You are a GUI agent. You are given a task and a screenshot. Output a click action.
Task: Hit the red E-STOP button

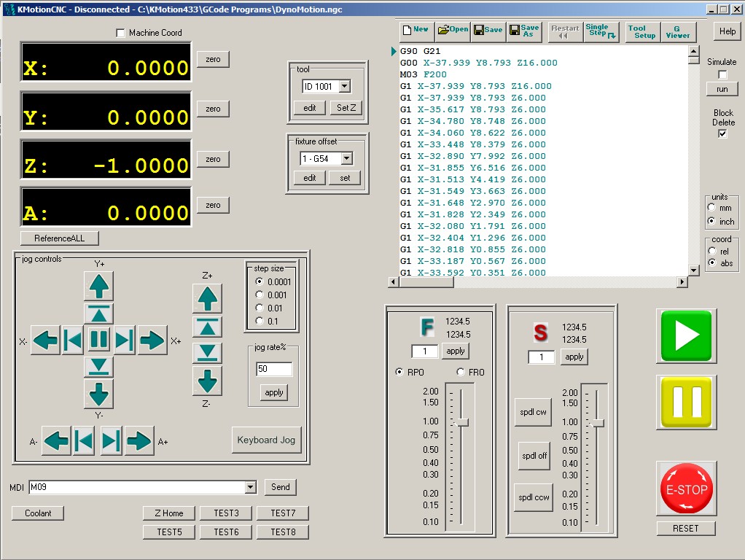coord(686,489)
